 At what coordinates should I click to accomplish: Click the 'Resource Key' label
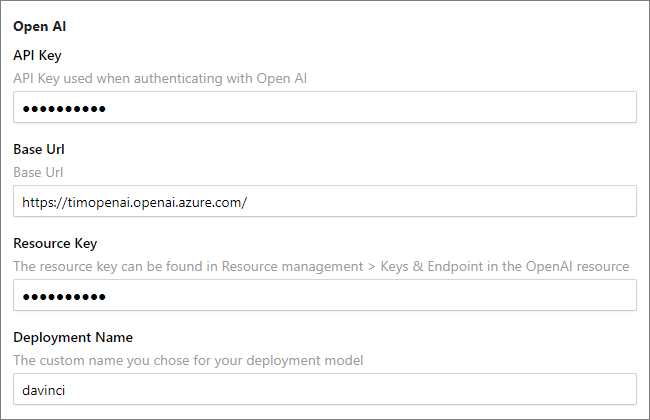pyautogui.click(x=55, y=243)
